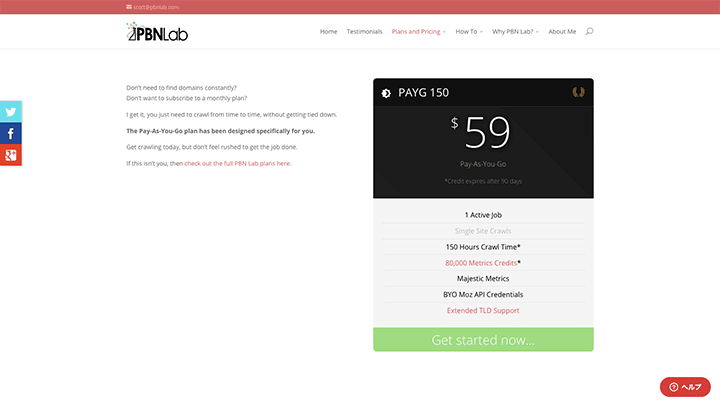Click "Don't need to find domains constantly?" text
Viewport: 720px width, 403px height.
pos(181,88)
